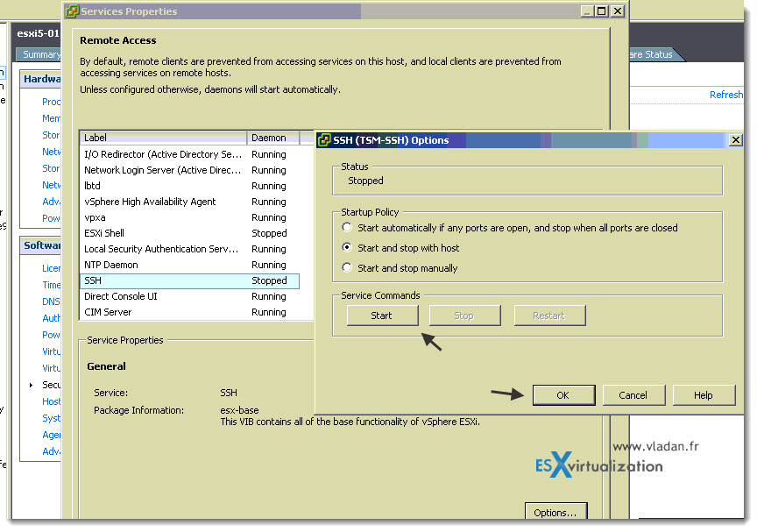Screen dimensions: 757x532
Task: Open Agent VM Settings link in Software panel
Action: pos(51,435)
